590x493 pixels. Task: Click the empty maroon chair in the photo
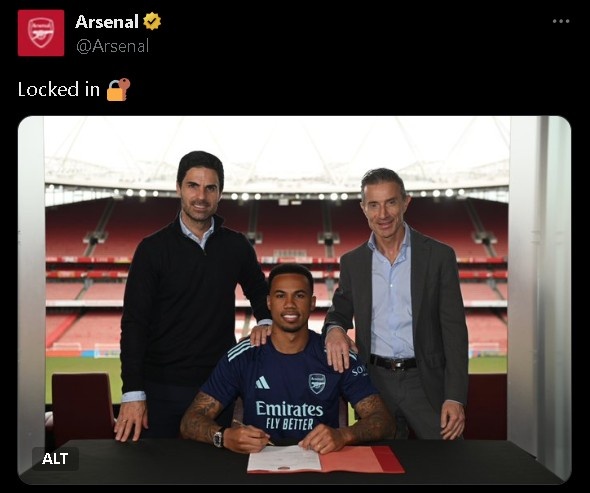point(82,406)
